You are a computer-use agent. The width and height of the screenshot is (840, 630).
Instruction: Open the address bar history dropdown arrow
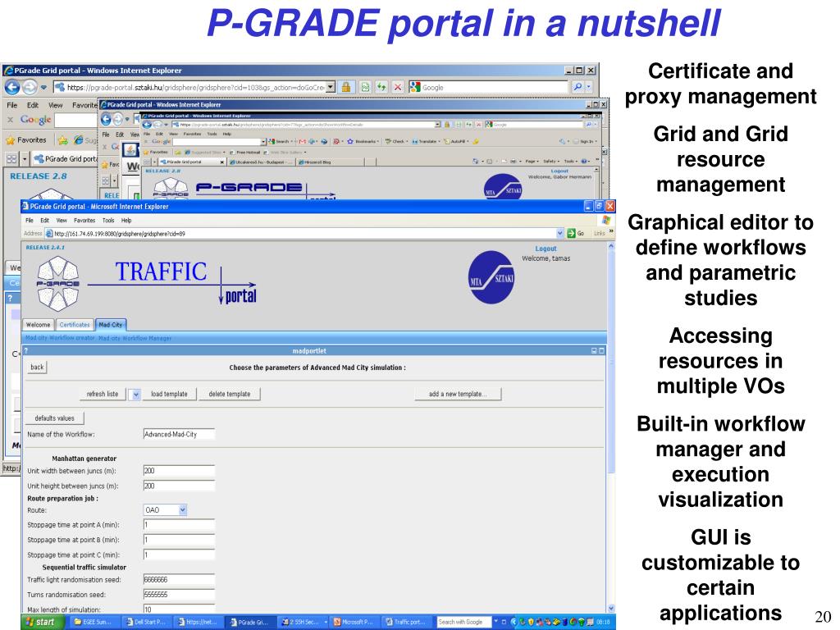559,234
